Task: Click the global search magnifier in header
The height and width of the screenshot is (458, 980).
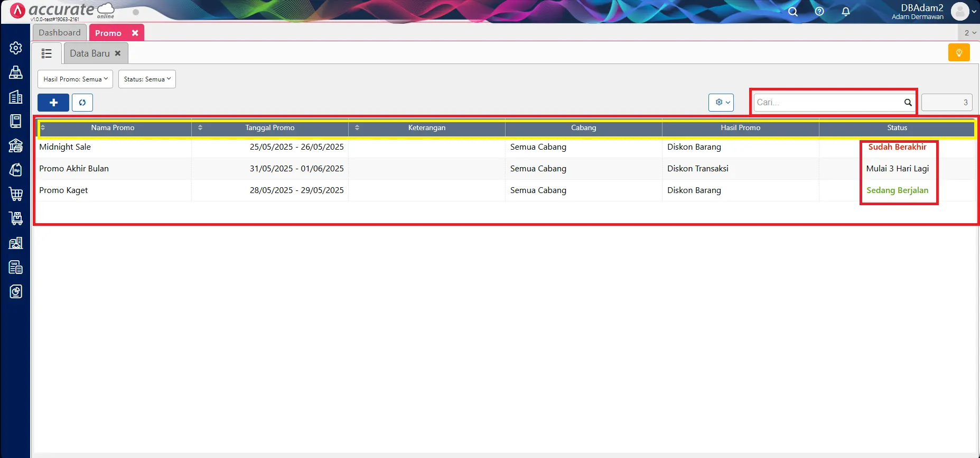Action: [793, 12]
